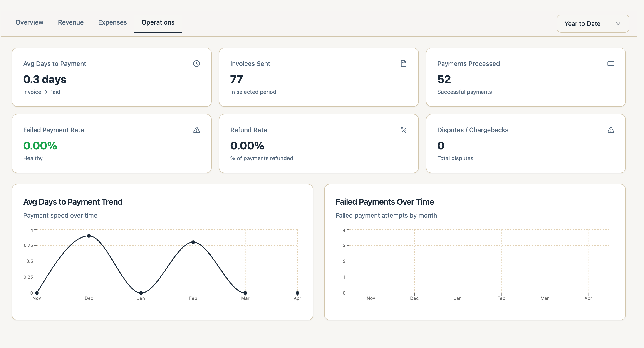Click the Dec data point on trend chart
This screenshot has height=348, width=644.
(89, 236)
